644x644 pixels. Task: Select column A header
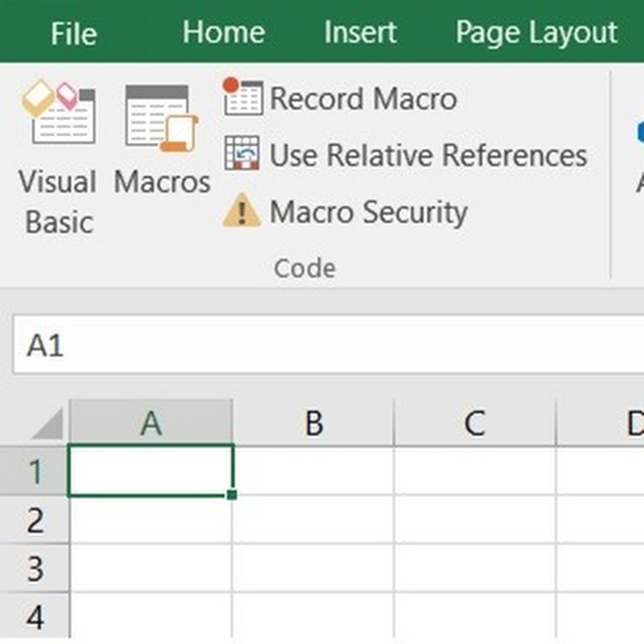151,424
